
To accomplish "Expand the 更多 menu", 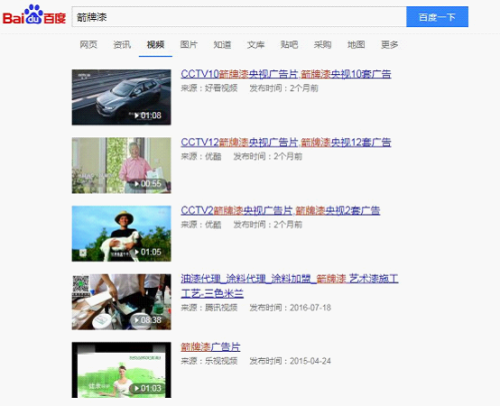I will click(390, 45).
